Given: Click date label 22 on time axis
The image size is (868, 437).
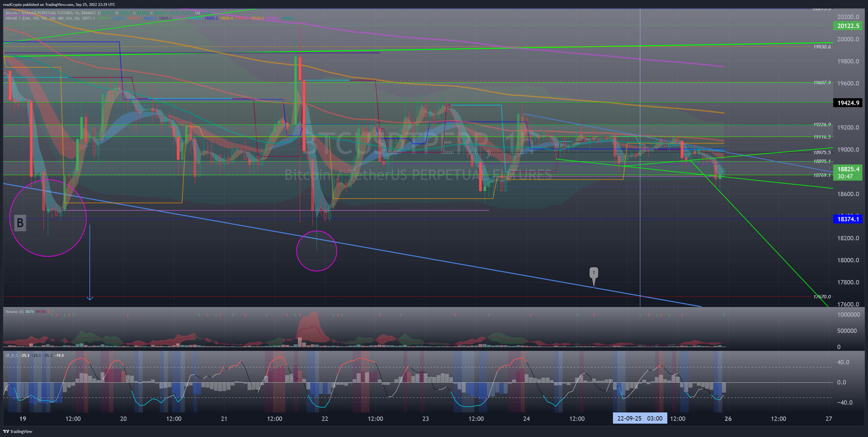Looking at the screenshot, I should 325,419.
